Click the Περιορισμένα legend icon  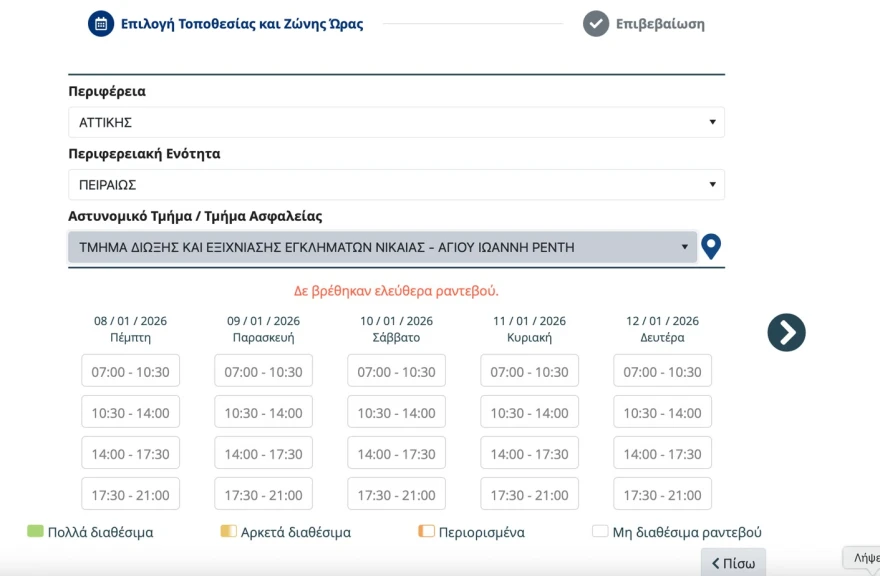pos(427,532)
